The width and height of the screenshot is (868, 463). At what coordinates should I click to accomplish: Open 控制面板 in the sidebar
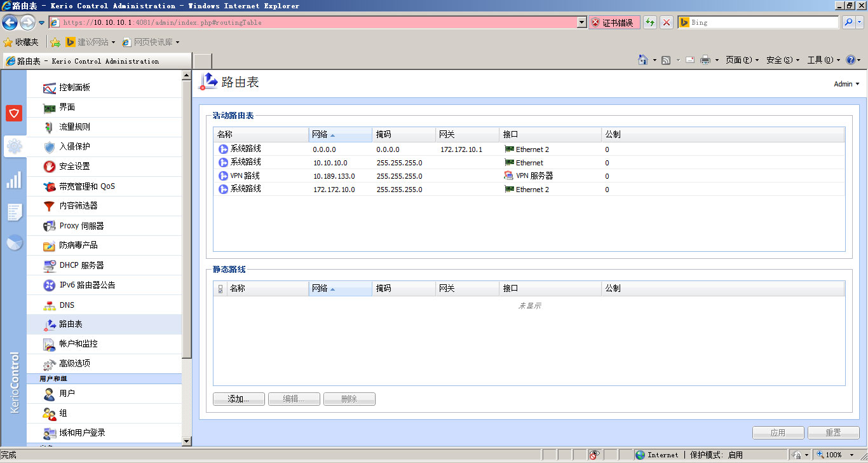click(74, 88)
